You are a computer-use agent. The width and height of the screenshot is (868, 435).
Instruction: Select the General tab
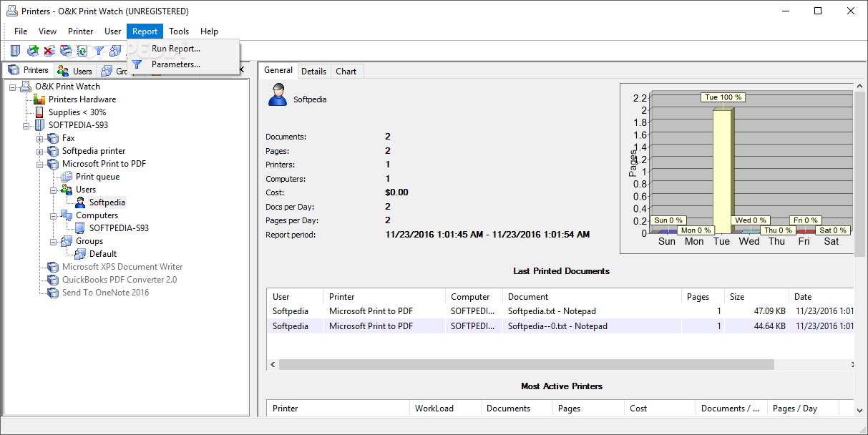[278, 70]
